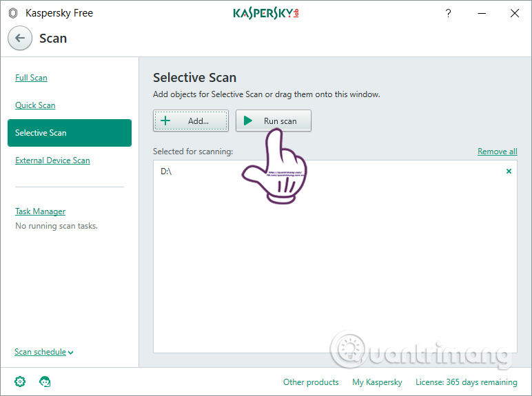The width and height of the screenshot is (532, 396).
Task: Open help with the question mark icon
Action: 448,13
